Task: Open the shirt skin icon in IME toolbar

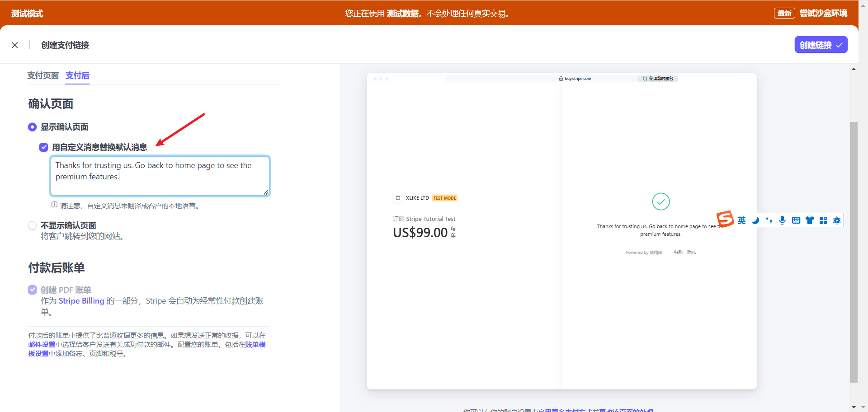Action: pos(810,220)
